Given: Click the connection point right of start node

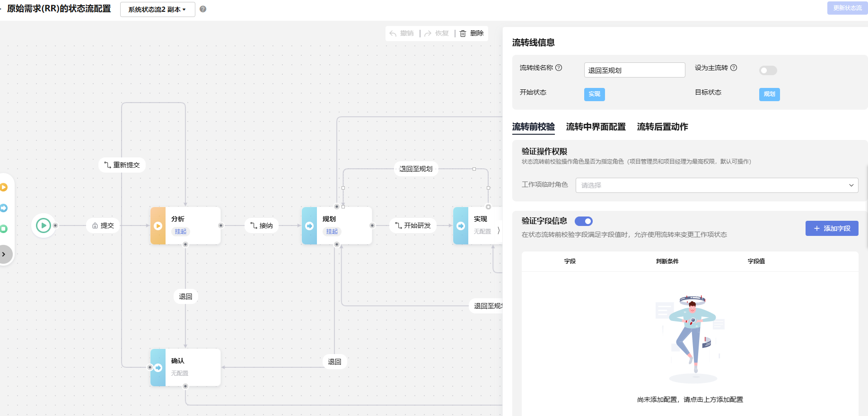Looking at the screenshot, I should [55, 225].
